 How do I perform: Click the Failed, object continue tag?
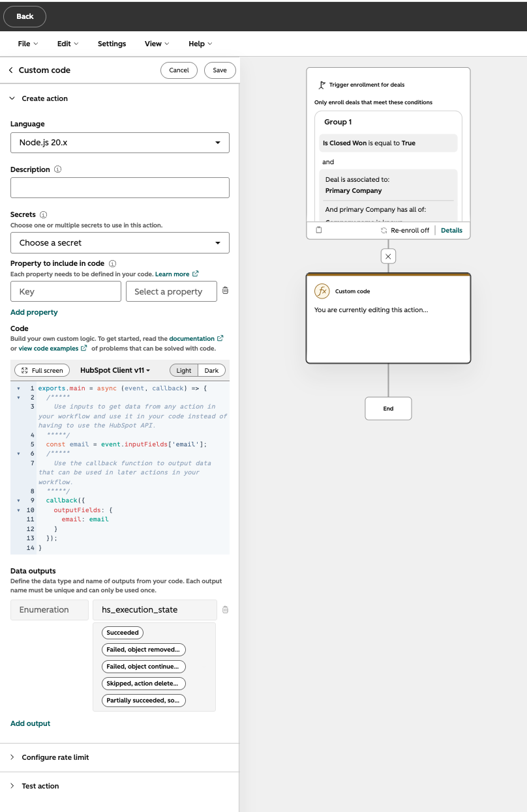[144, 667]
